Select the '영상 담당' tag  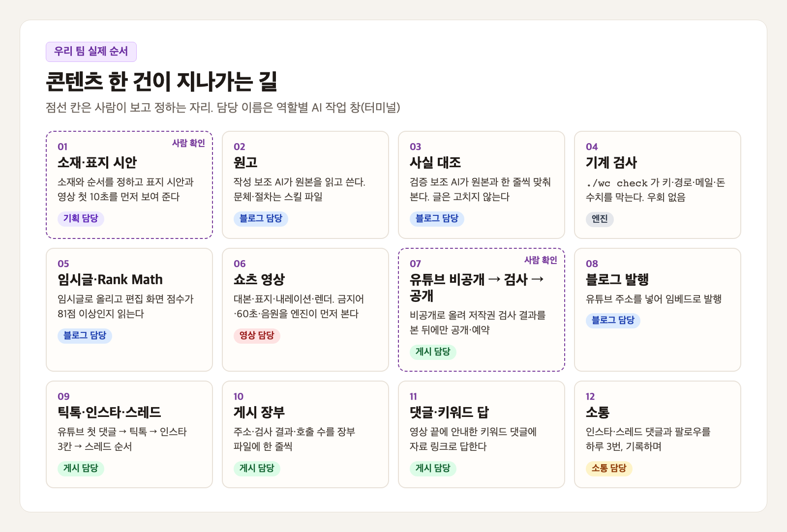257,335
